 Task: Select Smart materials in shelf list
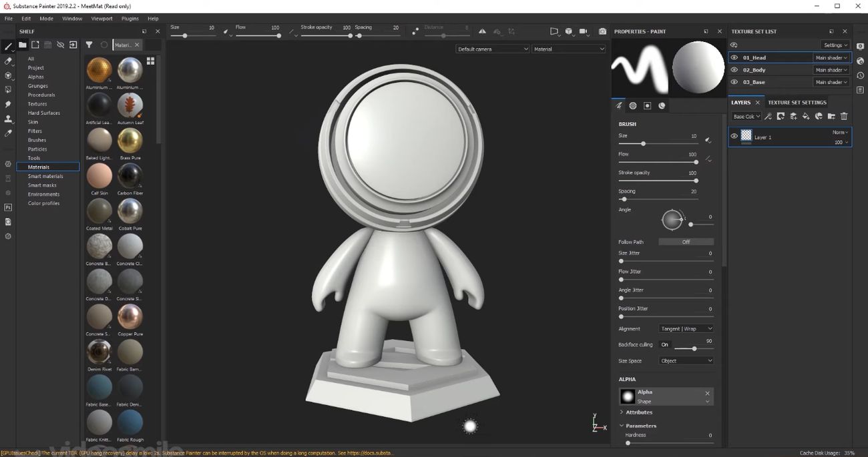pos(45,176)
